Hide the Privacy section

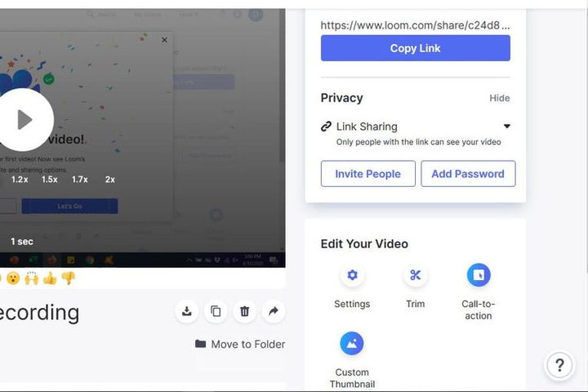coord(500,98)
